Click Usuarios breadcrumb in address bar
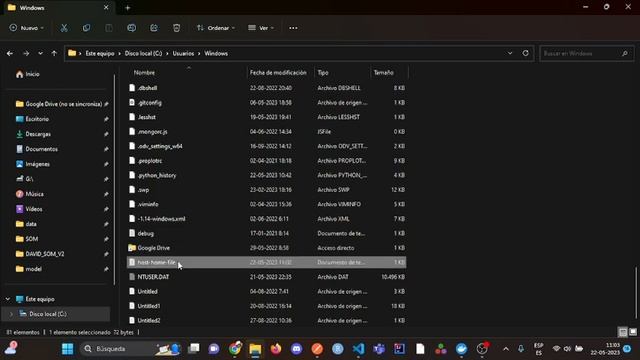Viewport: 640px width, 360px height. (x=183, y=53)
